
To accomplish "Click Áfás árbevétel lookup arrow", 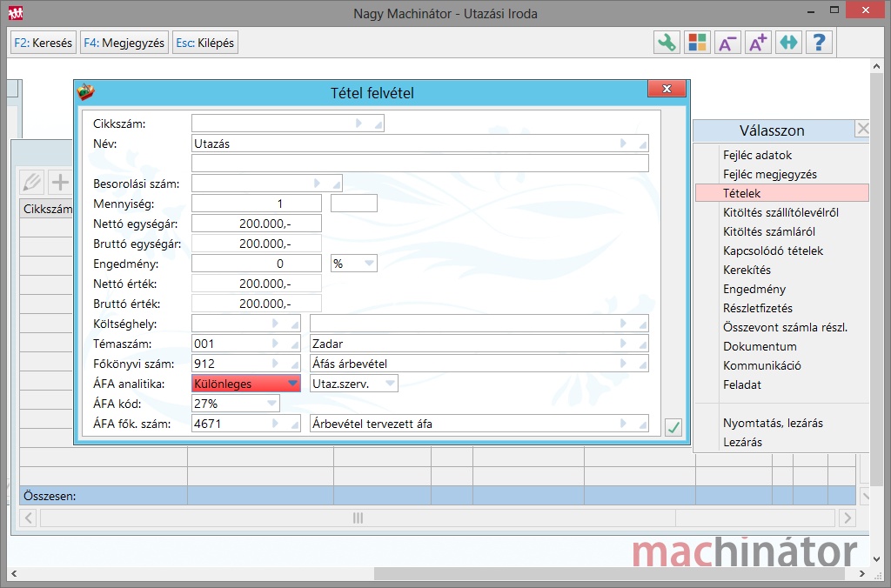I will click(x=623, y=364).
